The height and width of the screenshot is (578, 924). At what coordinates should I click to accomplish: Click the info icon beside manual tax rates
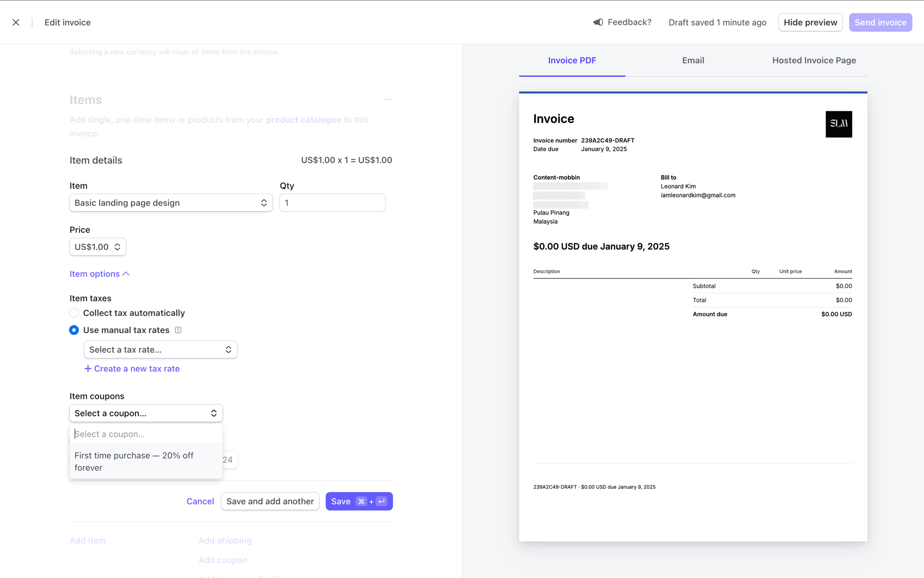(x=178, y=330)
